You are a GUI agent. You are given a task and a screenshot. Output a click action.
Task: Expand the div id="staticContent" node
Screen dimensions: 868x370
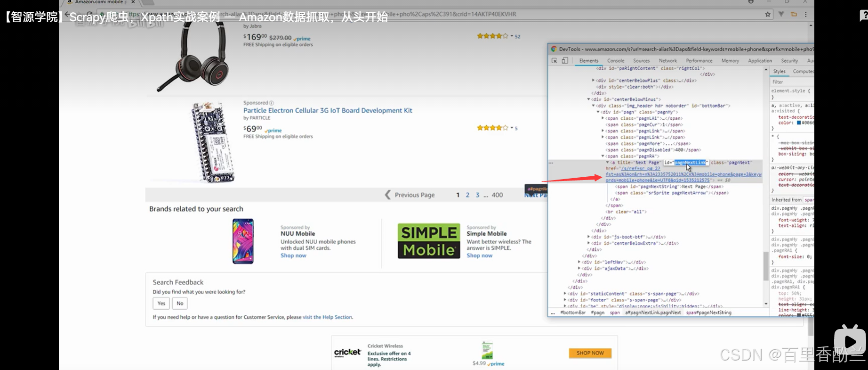pyautogui.click(x=565, y=294)
